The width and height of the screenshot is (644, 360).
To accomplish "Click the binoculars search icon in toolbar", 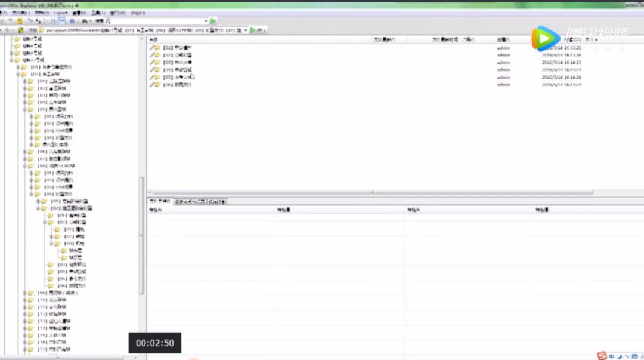I will click(x=85, y=20).
